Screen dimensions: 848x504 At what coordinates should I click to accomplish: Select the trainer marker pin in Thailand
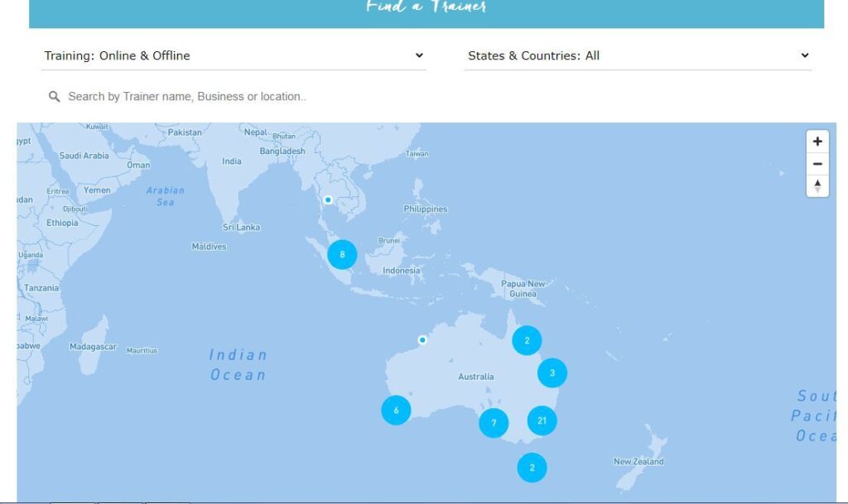coord(327,199)
